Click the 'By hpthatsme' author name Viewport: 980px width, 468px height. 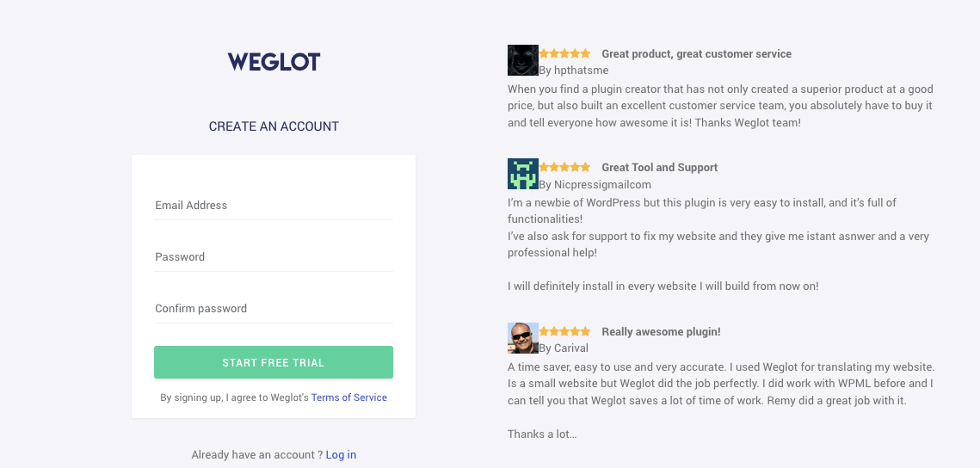point(574,71)
